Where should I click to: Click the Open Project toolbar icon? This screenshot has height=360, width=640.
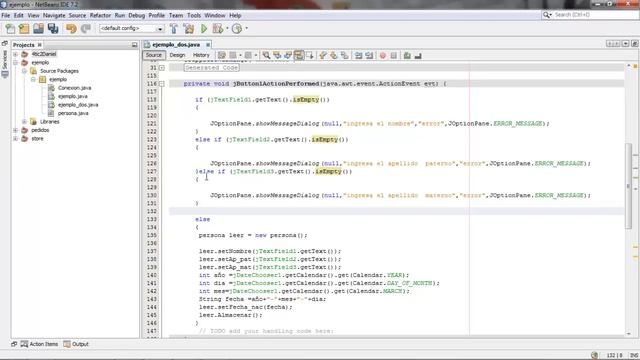pyautogui.click(x=38, y=29)
